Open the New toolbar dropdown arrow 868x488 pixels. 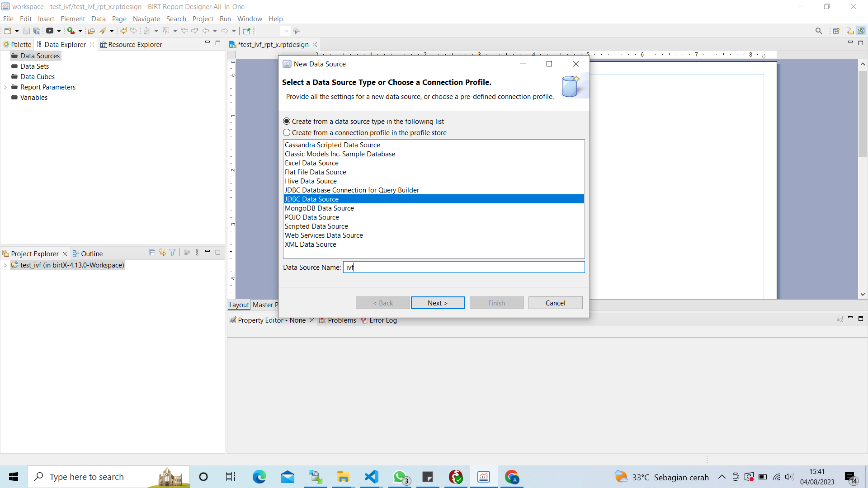pyautogui.click(x=17, y=31)
